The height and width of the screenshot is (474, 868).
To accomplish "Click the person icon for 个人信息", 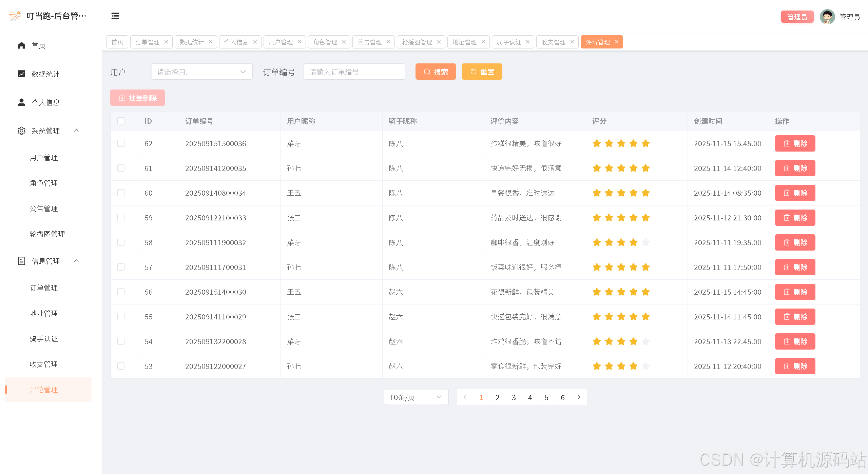I will [21, 102].
